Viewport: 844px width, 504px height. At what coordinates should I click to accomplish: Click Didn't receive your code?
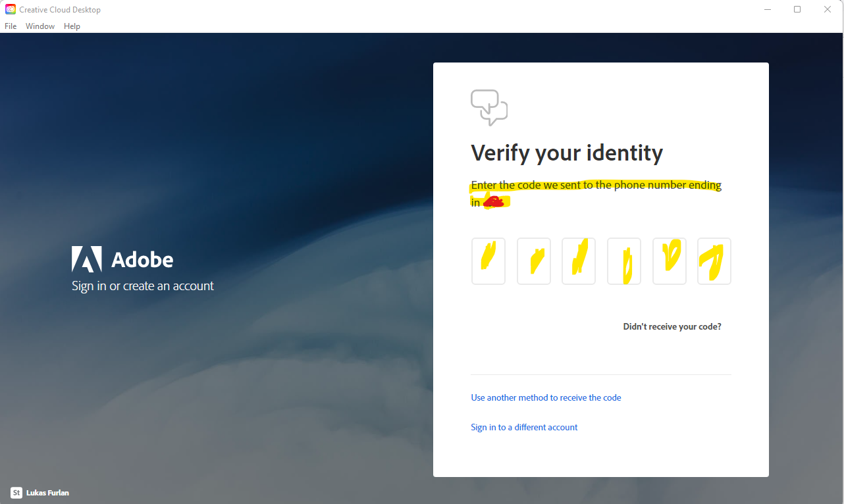672,326
